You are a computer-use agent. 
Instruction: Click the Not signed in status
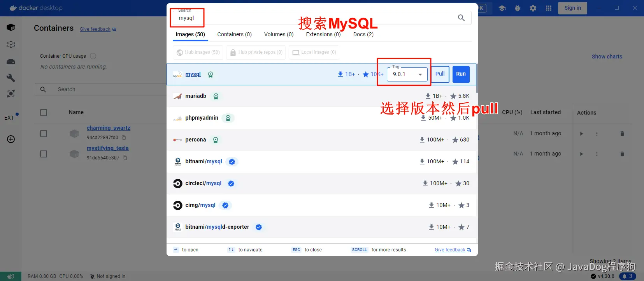click(x=107, y=276)
